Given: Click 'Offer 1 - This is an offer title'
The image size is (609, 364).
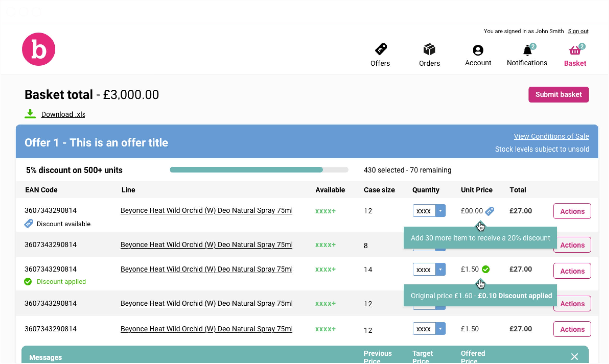Looking at the screenshot, I should click(96, 143).
